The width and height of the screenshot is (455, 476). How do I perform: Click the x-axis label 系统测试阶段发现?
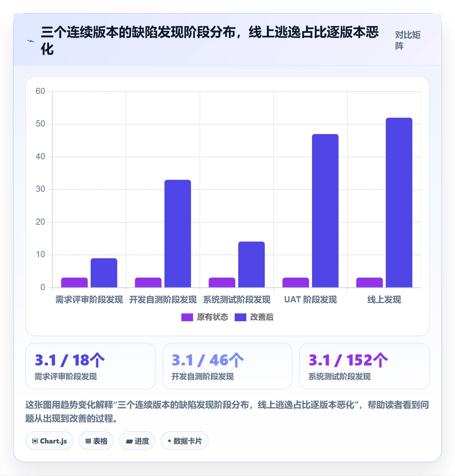(x=237, y=300)
